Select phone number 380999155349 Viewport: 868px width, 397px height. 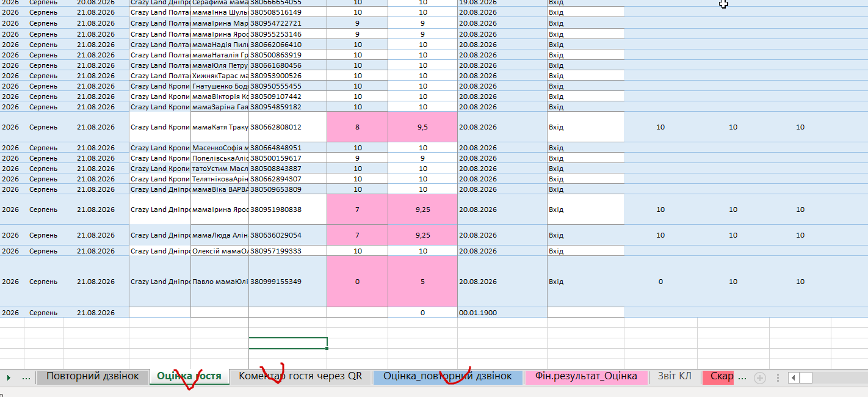click(x=288, y=282)
